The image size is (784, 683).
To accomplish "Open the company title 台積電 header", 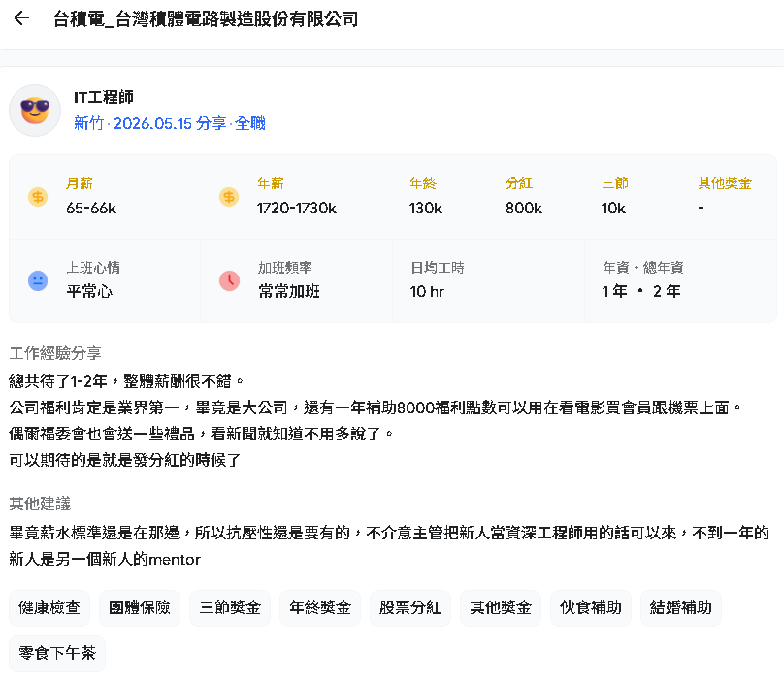I will pos(206,19).
